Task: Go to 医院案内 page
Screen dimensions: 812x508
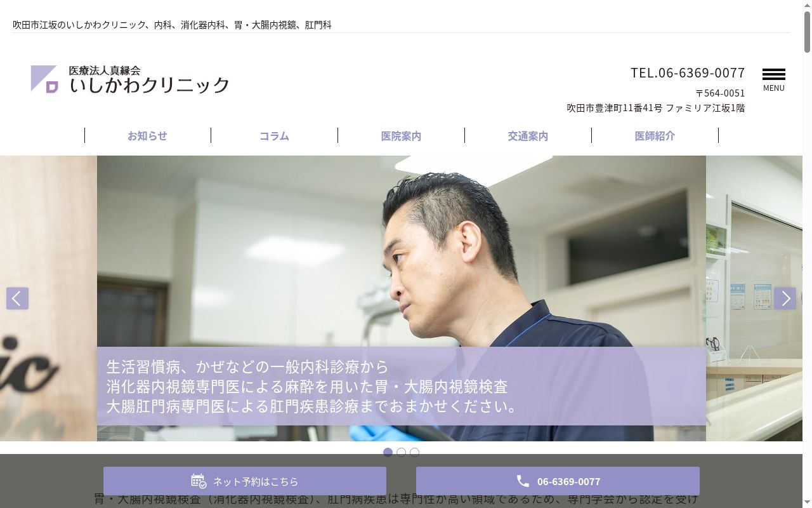Action: [401, 136]
